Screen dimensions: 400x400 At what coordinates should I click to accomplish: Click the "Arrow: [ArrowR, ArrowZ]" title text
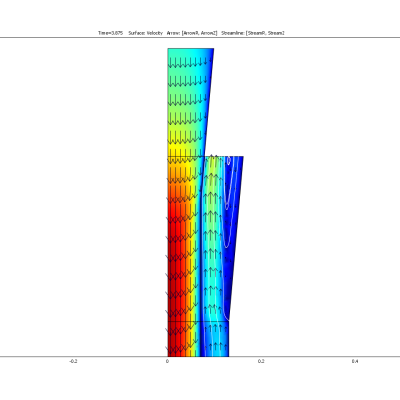(192, 33)
